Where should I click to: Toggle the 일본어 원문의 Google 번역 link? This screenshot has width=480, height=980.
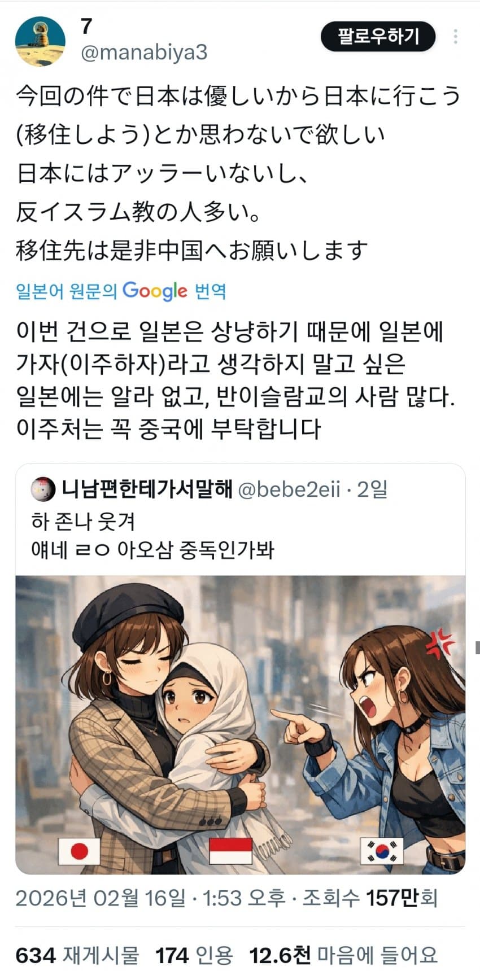click(x=121, y=291)
